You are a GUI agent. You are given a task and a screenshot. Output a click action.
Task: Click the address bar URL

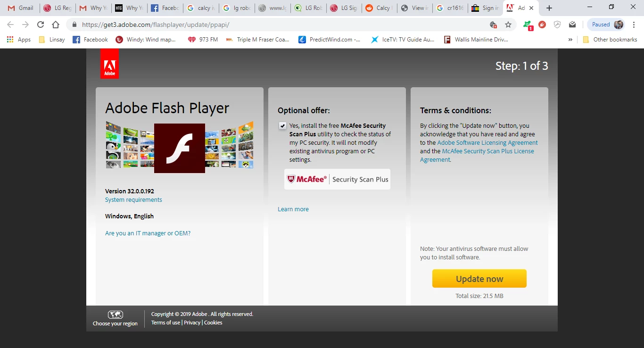[156, 25]
